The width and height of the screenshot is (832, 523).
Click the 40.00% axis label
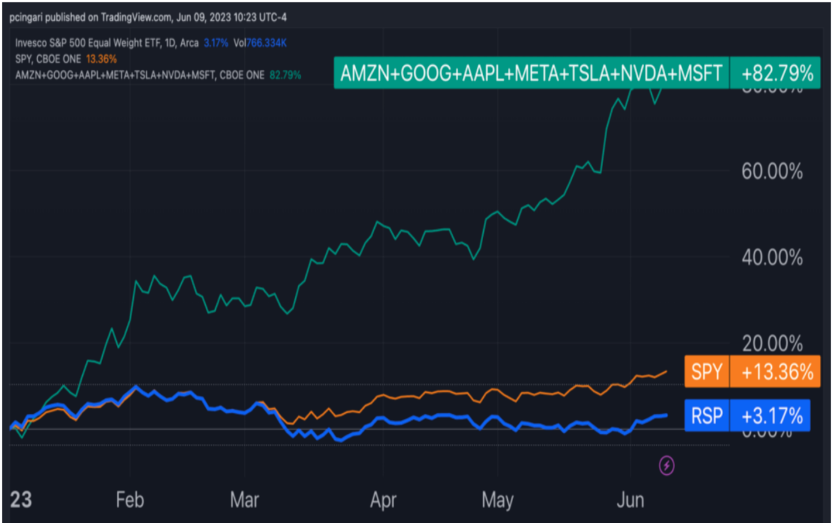pos(772,258)
